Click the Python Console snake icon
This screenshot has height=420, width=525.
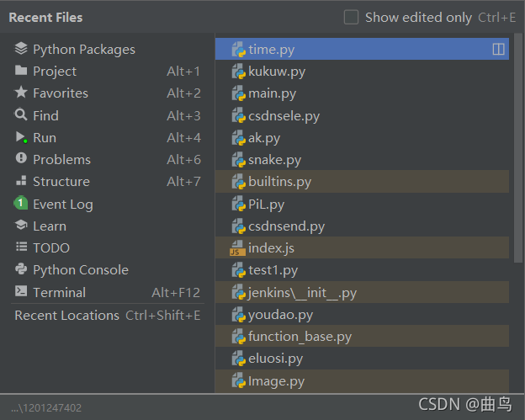point(21,269)
